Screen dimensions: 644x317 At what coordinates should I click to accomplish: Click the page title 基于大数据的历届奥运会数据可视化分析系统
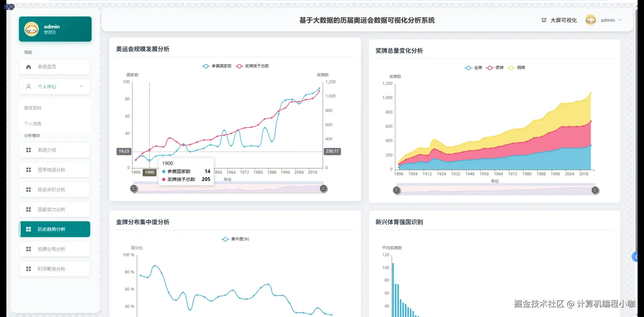367,20
